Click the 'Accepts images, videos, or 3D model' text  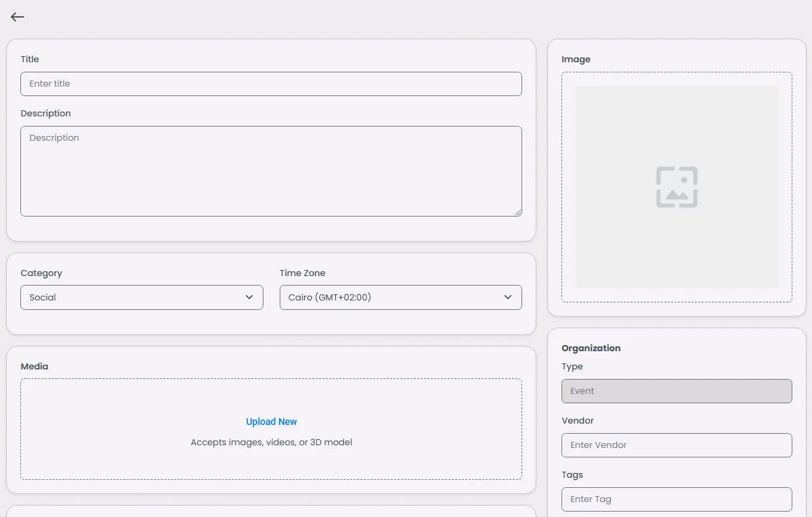271,443
